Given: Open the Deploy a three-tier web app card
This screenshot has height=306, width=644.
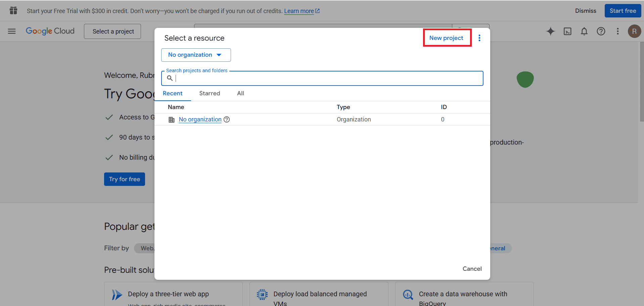Looking at the screenshot, I should coord(173,294).
